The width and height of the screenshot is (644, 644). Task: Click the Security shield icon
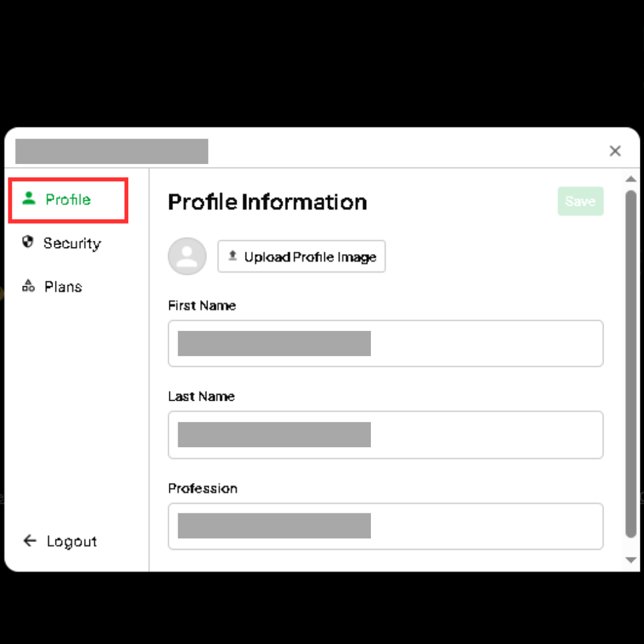(27, 242)
